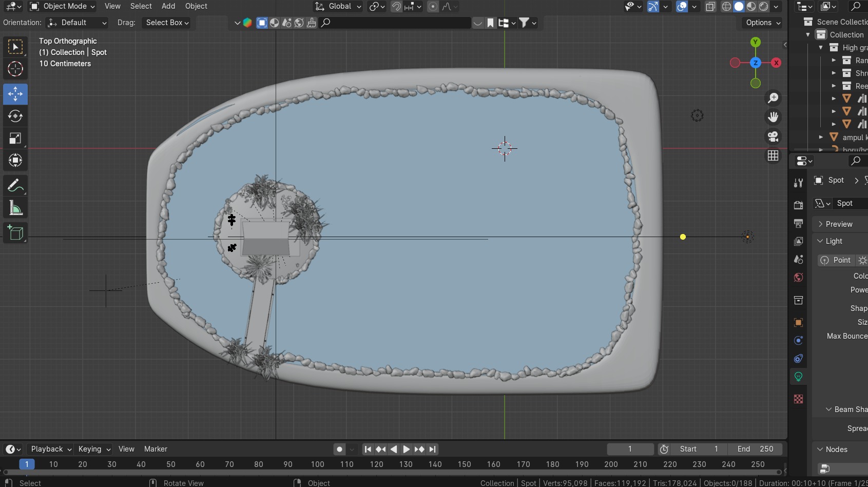The image size is (868, 487).
Task: Switch to solid shading mode
Action: 739,7
